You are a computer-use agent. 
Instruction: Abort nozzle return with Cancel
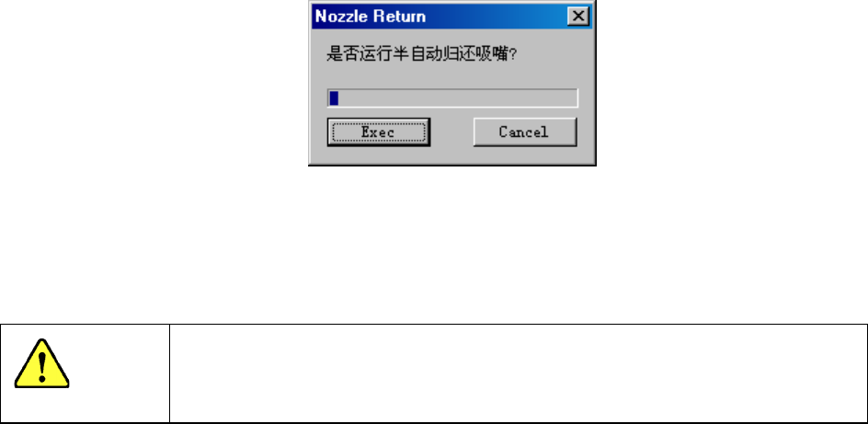point(525,132)
